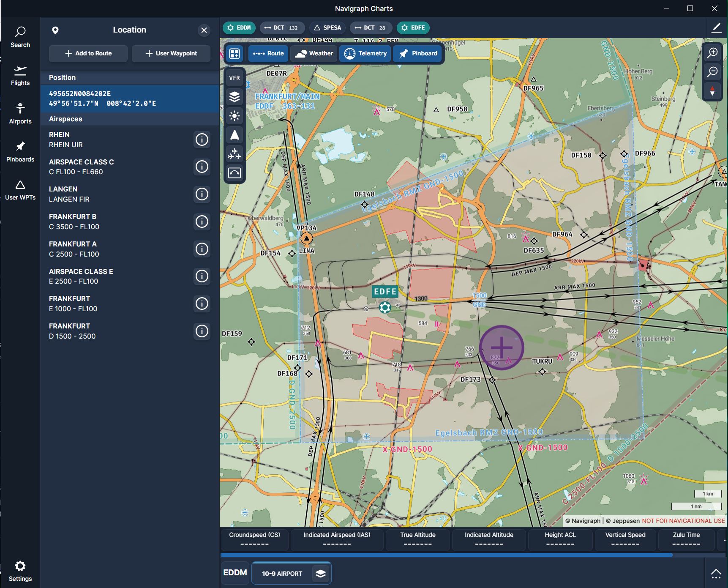Toggle the map widgets grid icon
This screenshot has height=588, width=728.
(234, 53)
